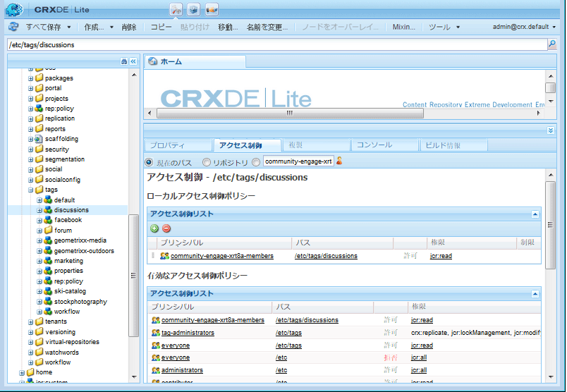Viewport: 567px width, 392px height.
Task: Click the Mixin... toolbar button
Action: point(404,27)
